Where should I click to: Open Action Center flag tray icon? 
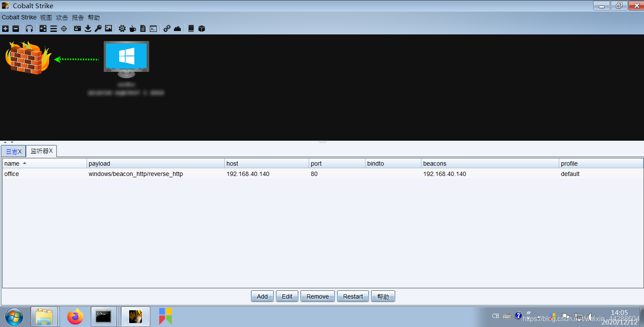[566, 317]
